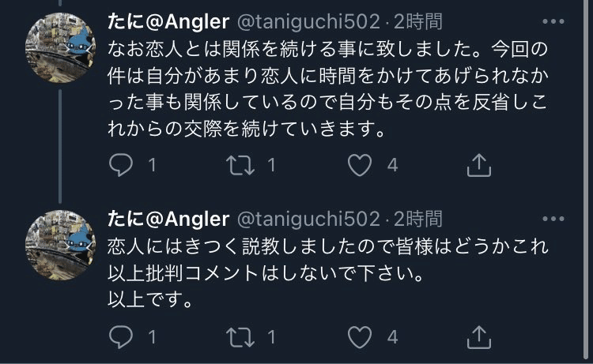Open たに@Angler display name on first tweet
The height and width of the screenshot is (364, 593).
[x=168, y=21]
